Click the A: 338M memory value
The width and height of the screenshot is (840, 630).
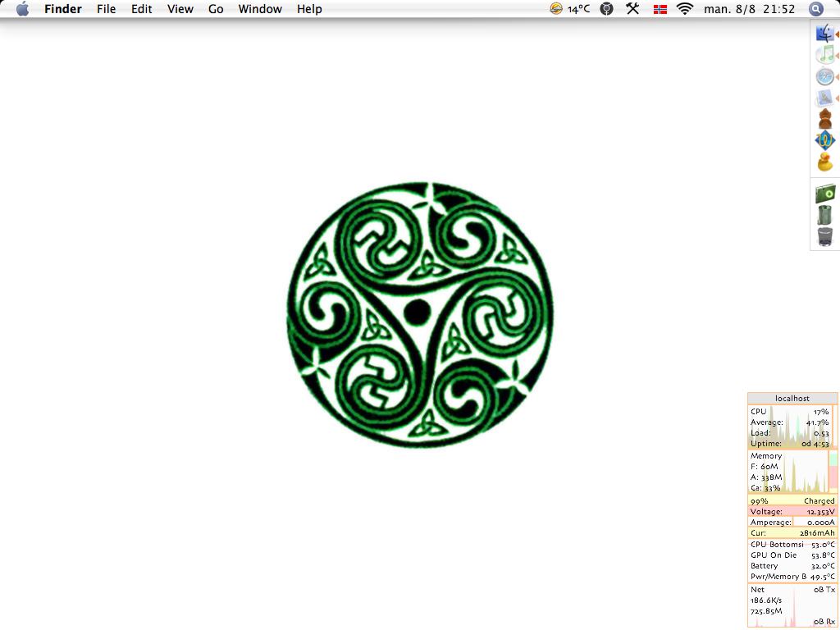click(x=766, y=477)
